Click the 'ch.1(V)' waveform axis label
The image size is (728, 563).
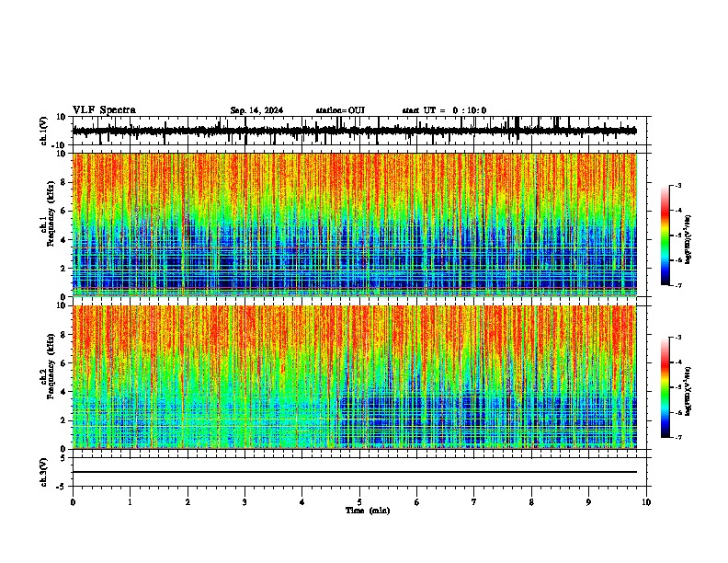tap(44, 131)
